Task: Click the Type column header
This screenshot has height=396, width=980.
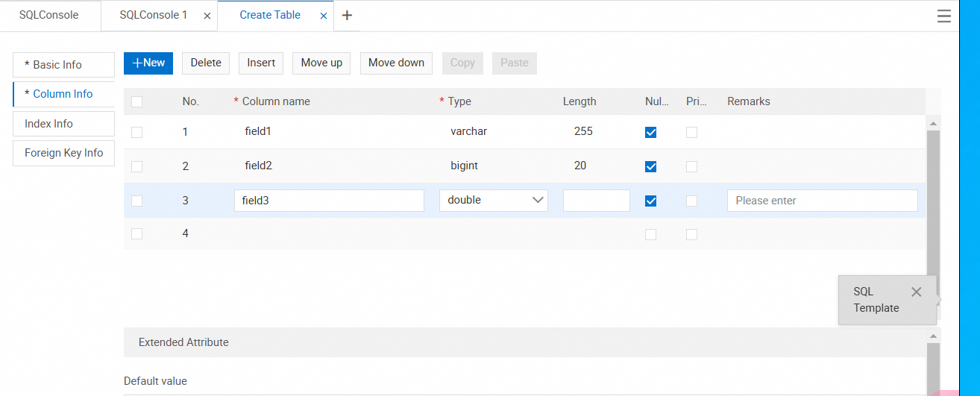Action: [459, 101]
